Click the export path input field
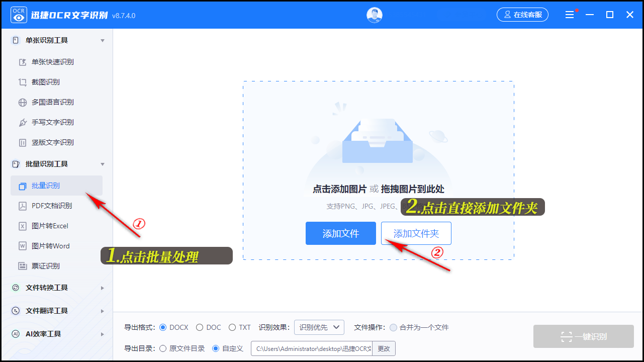Image resolution: width=644 pixels, height=362 pixels. click(312, 348)
